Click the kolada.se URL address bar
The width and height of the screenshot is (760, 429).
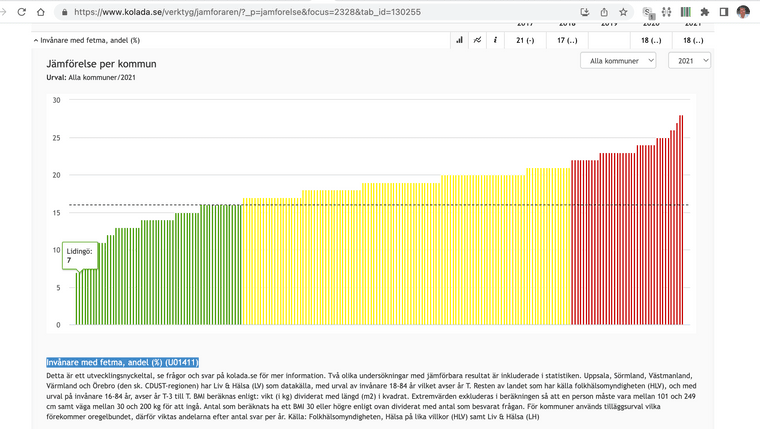(300, 12)
